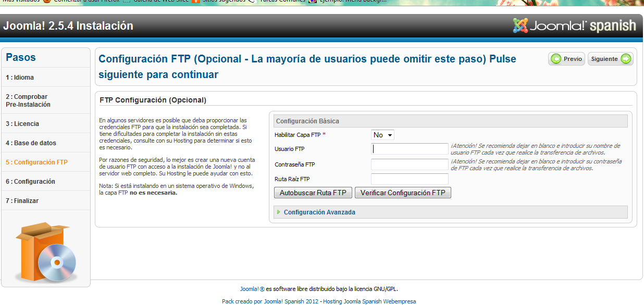Expand the Configuración Avanzada section

[x=319, y=212]
